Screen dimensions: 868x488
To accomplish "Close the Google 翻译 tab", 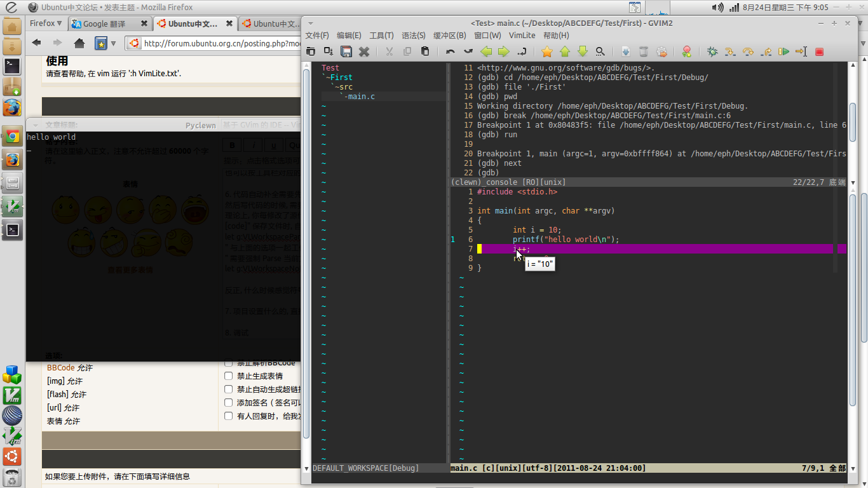I will [144, 24].
